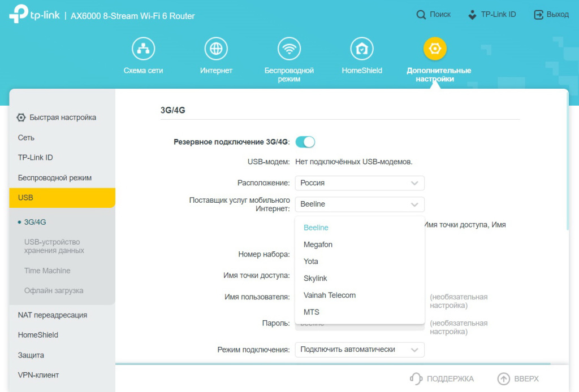Screen dimensions: 579x392
Task: Open Быстрая настройка in the sidebar
Action: pyautogui.click(x=62, y=117)
